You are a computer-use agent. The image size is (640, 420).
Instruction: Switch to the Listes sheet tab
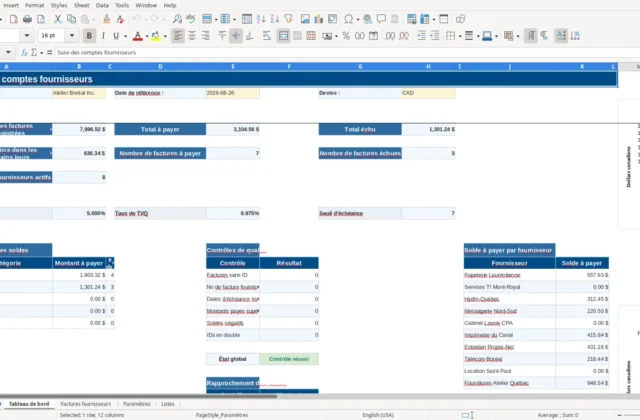tap(168, 404)
